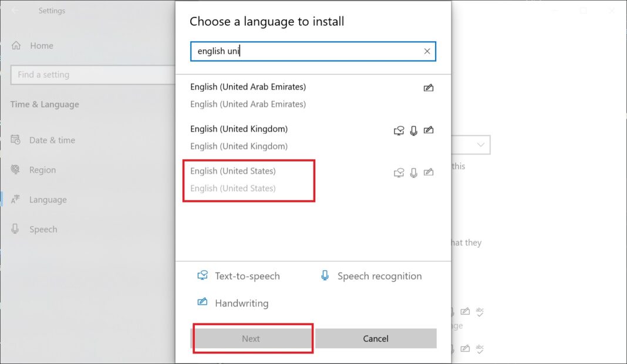Screen dimensions: 627x364
Task: Clear the language search box with X
Action: (x=427, y=51)
